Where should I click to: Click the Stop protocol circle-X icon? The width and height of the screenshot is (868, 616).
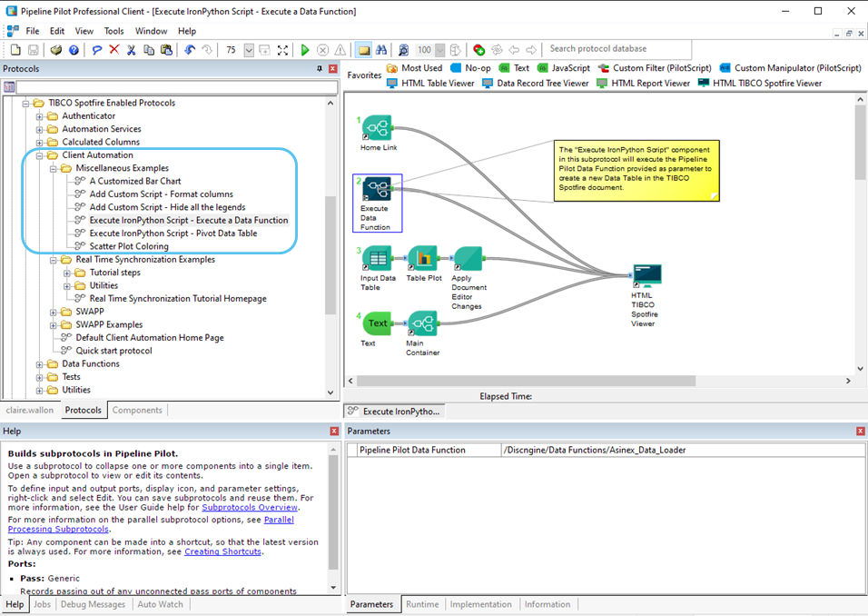pos(322,50)
